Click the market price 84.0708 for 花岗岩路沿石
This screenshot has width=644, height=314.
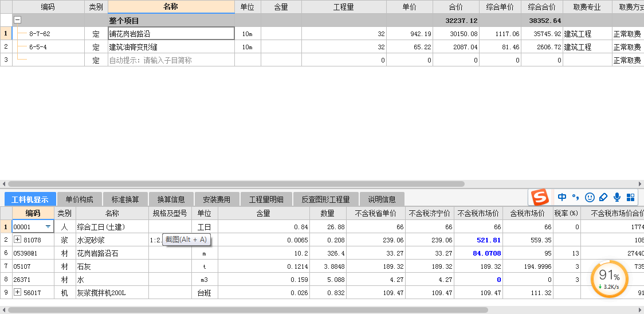(x=478, y=253)
